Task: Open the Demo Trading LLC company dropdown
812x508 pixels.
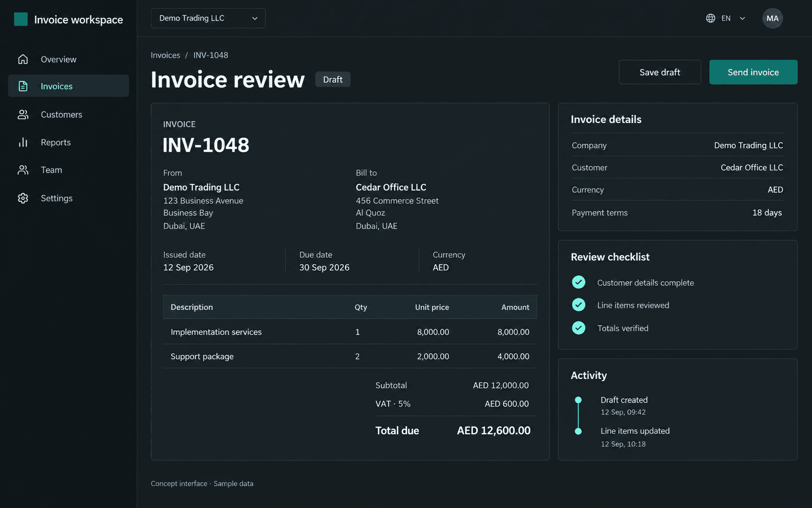Action: pyautogui.click(x=208, y=18)
